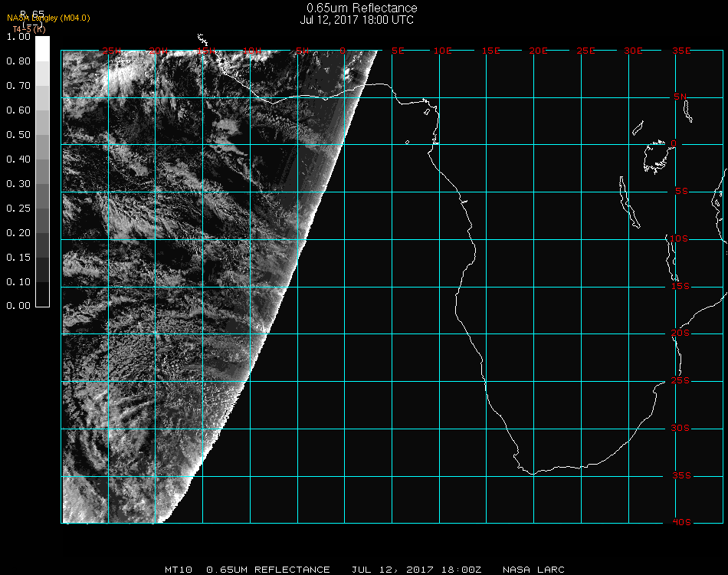This screenshot has width=728, height=575.
Task: Click the 'Jul 12, 2017 18:00 UTC' subtitle
Action: 356,20
